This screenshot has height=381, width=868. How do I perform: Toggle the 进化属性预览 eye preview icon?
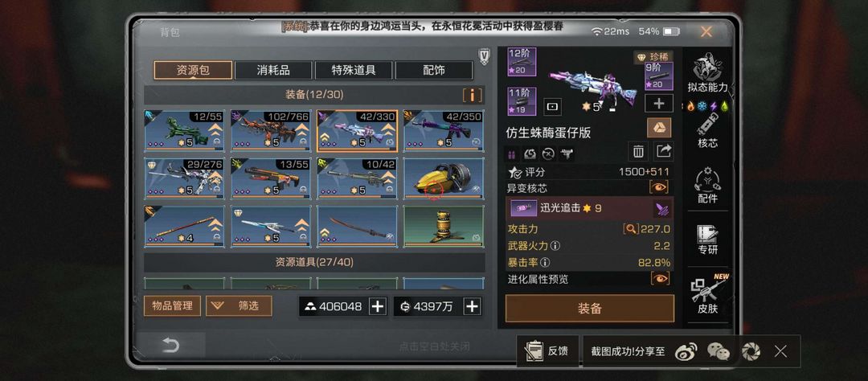coord(659,279)
